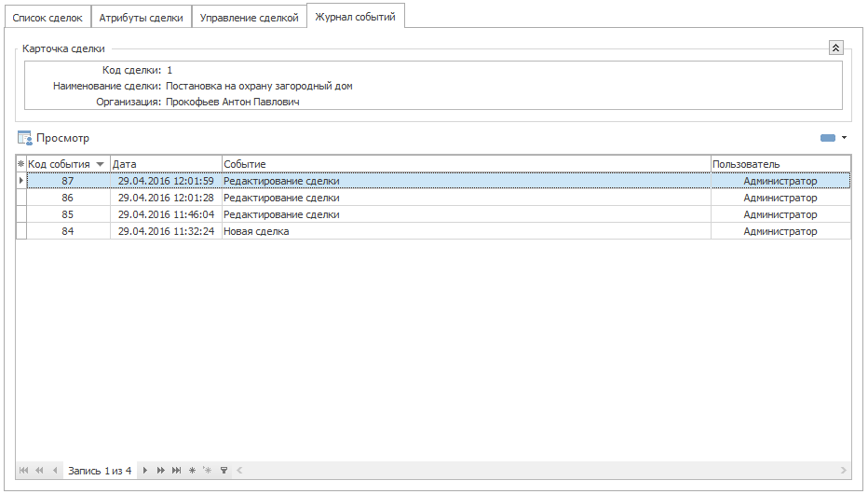Click the Просмотр view icon

coord(25,138)
